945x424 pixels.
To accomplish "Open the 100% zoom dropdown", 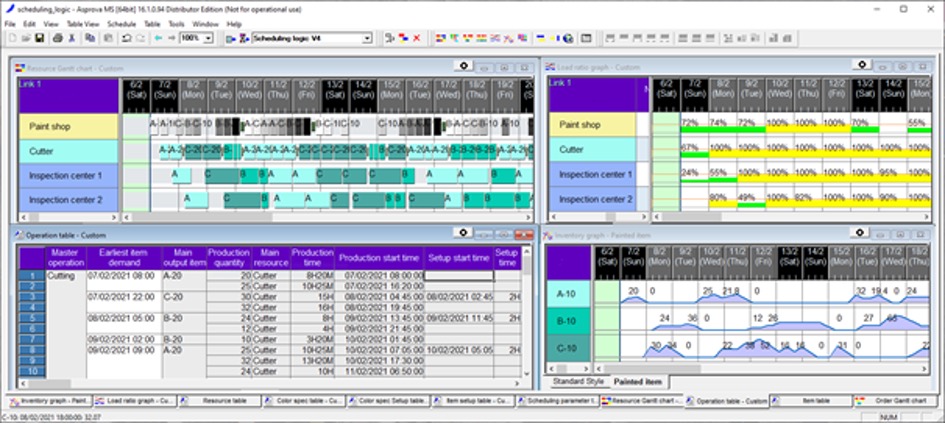I will [208, 38].
